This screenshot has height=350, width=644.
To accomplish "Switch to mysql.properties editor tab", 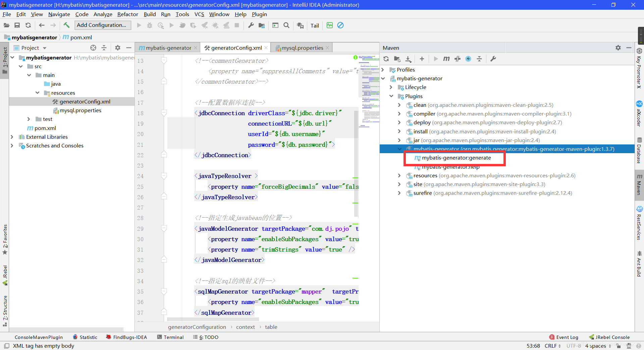I will [x=302, y=48].
